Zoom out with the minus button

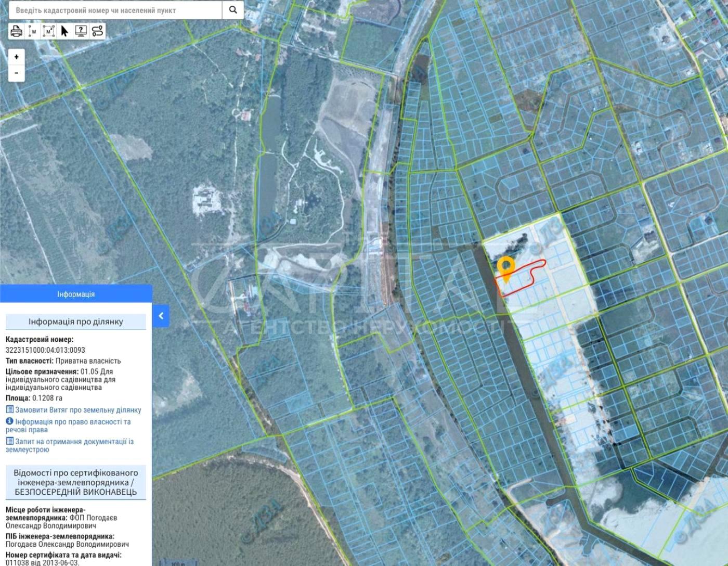coord(17,73)
